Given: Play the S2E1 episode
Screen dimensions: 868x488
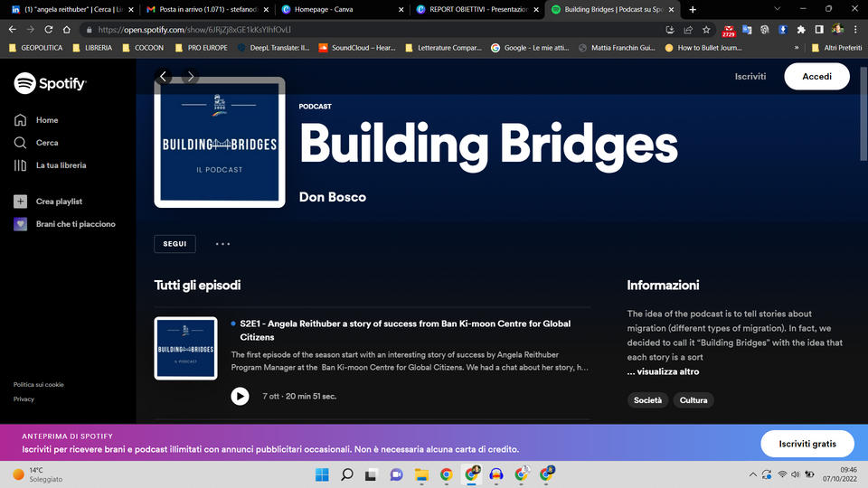Looking at the screenshot, I should (x=240, y=396).
